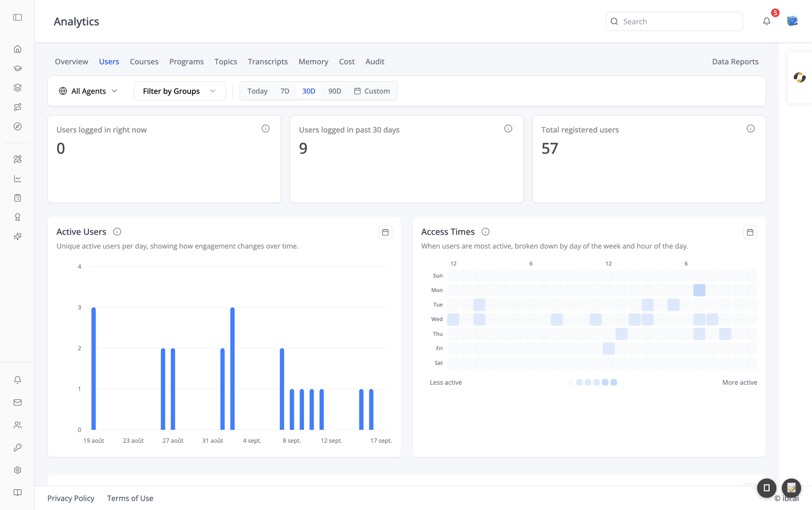Open the Privacy Policy link
The height and width of the screenshot is (510, 812).
coord(71,498)
